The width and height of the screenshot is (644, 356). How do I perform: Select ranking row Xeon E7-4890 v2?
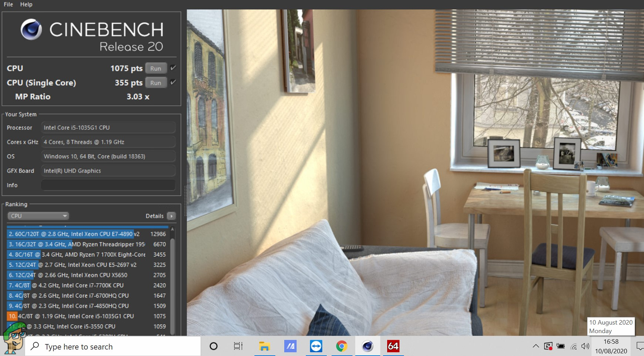click(x=87, y=234)
